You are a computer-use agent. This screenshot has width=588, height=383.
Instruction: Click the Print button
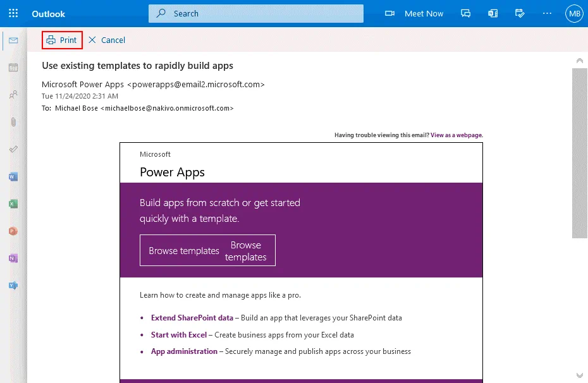(x=62, y=40)
